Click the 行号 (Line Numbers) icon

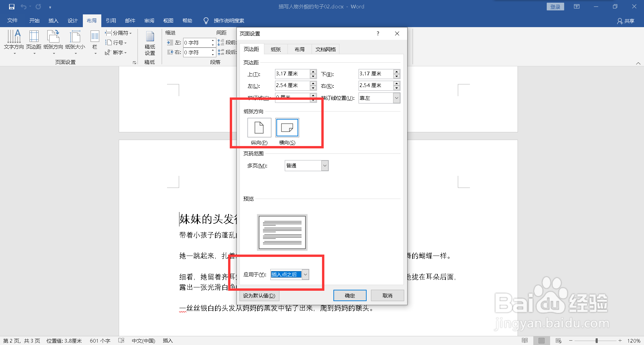point(116,42)
